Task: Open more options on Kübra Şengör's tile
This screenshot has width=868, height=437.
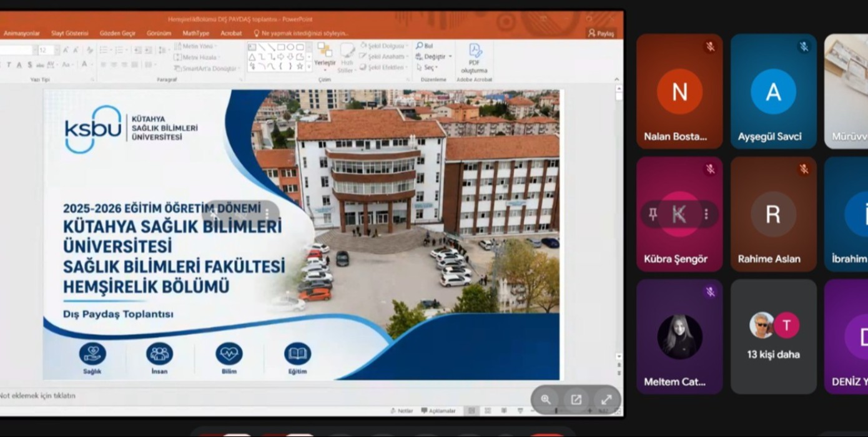Action: 706,214
